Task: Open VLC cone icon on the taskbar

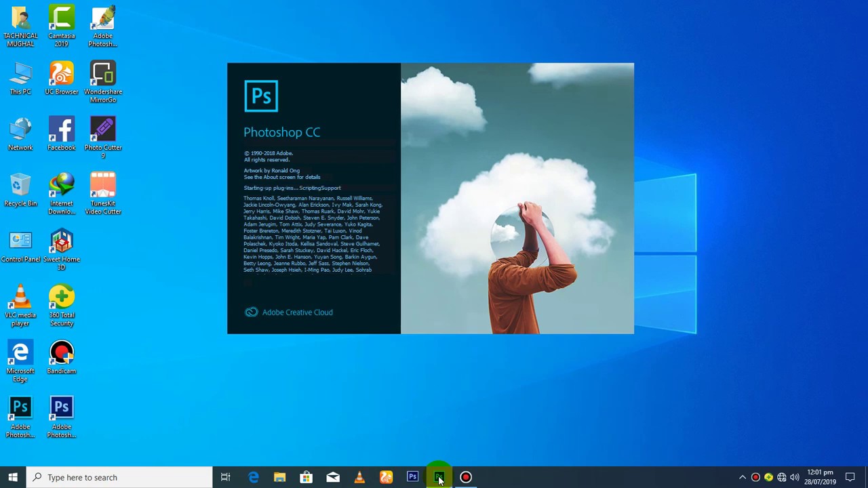Action: click(359, 477)
